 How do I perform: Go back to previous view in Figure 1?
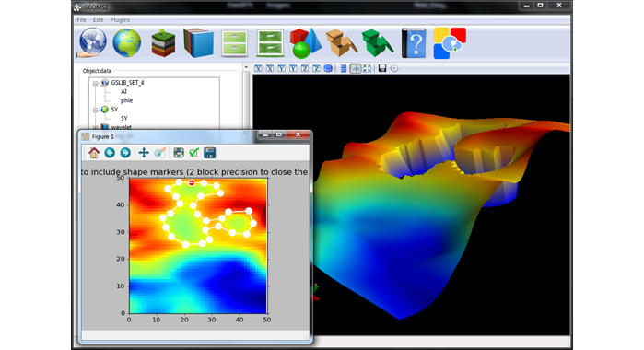click(x=110, y=153)
